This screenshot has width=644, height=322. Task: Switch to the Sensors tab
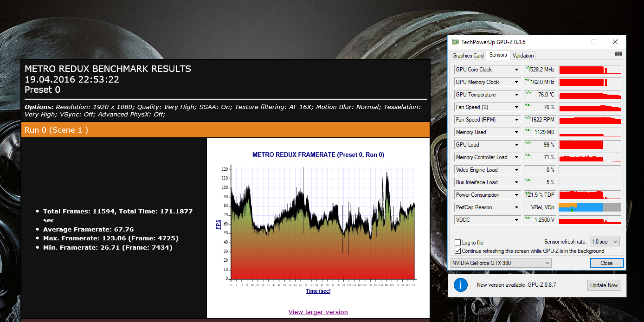coord(498,55)
